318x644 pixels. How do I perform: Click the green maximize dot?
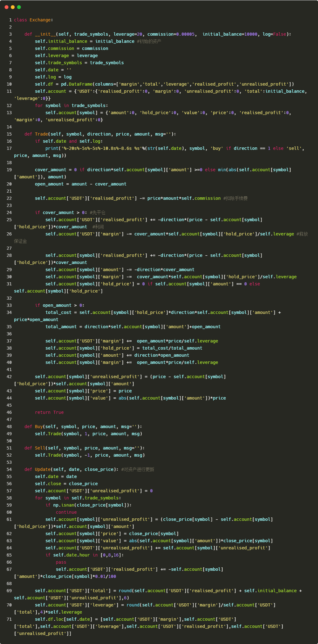click(19, 7)
